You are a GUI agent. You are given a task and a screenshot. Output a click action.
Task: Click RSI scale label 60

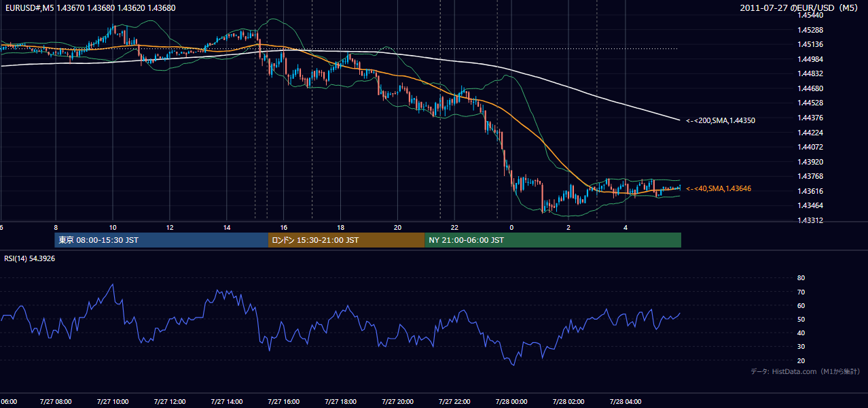coord(801,305)
